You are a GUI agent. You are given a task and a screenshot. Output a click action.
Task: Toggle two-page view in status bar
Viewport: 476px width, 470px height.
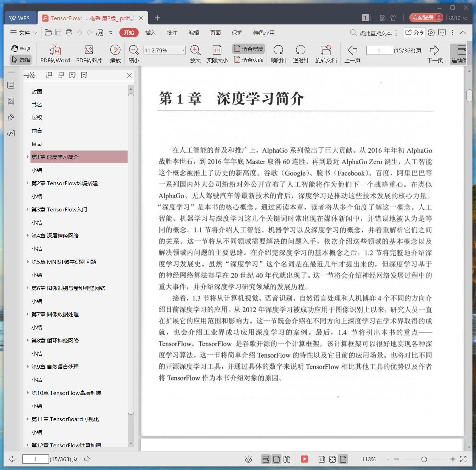(x=287, y=459)
